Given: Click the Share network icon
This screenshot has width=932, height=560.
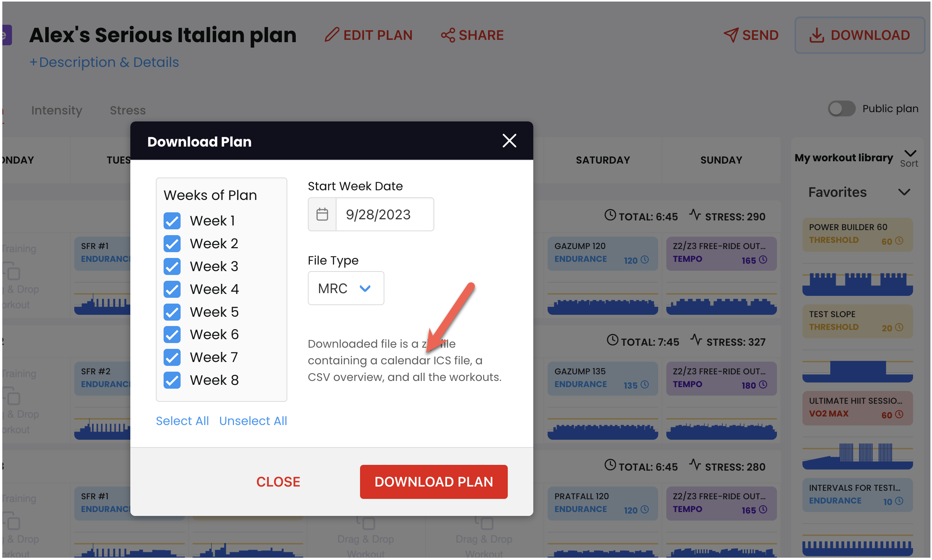Looking at the screenshot, I should (x=448, y=35).
